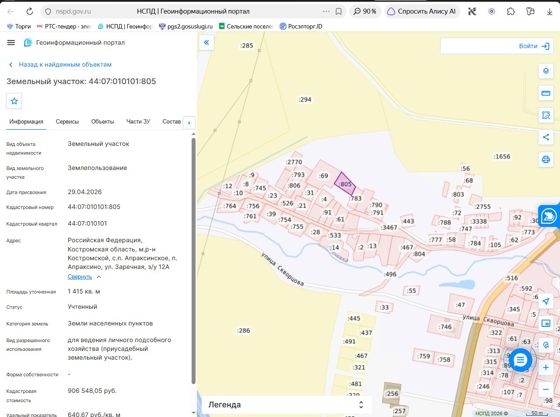The width and height of the screenshot is (560, 417).
Task: Open the Состав tab
Action: pos(171,121)
